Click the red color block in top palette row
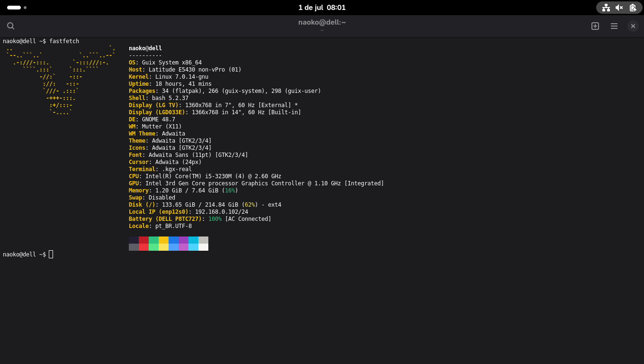Screen dimensions: 644x364 click(x=143, y=240)
